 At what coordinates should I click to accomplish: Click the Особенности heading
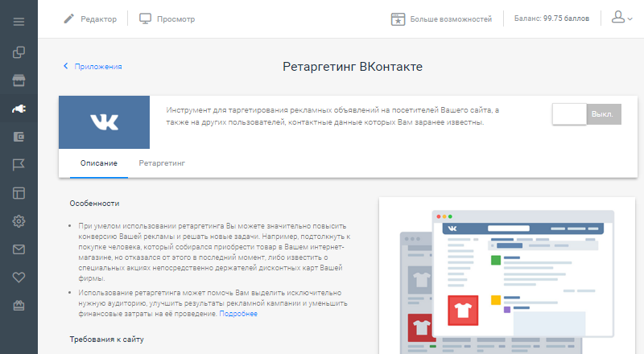[94, 204]
